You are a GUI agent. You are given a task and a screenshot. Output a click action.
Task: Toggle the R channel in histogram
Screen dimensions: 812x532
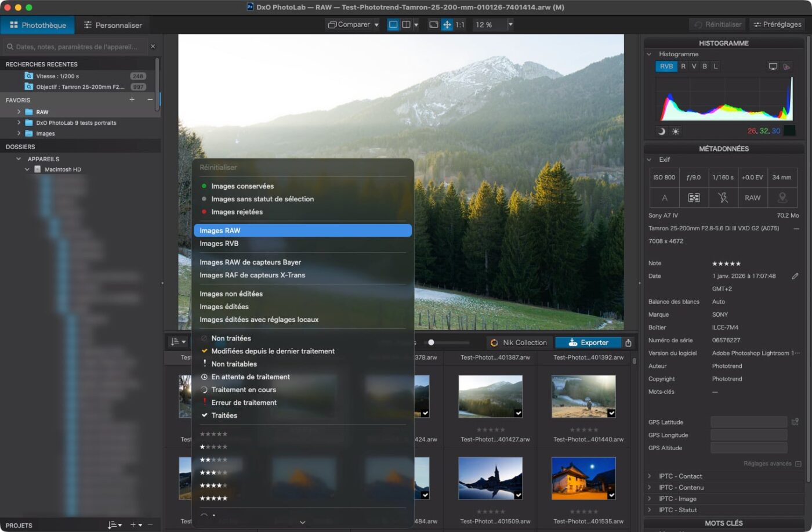[x=683, y=67]
